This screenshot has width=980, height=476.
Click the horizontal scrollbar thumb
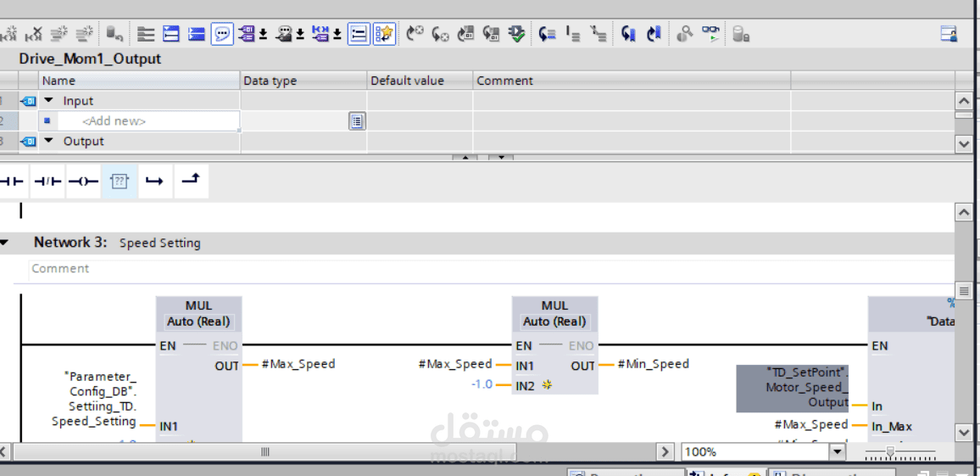click(265, 451)
